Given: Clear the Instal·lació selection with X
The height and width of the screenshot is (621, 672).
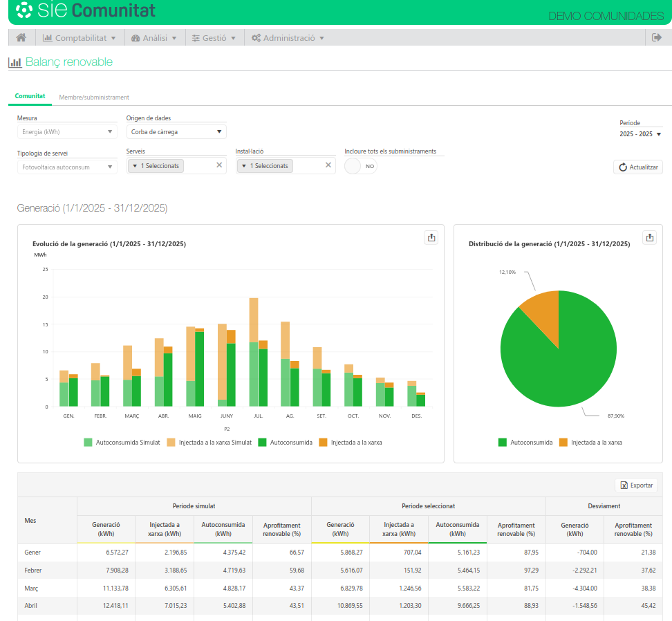Looking at the screenshot, I should click(x=328, y=165).
